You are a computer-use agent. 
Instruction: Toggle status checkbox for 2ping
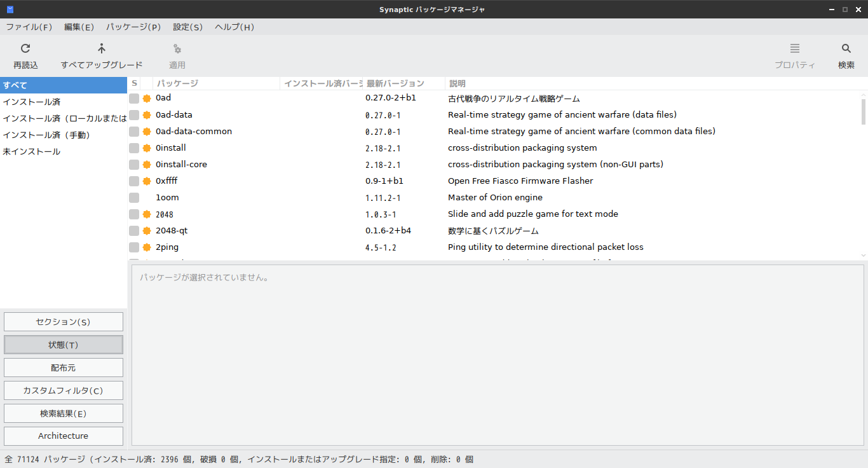[x=134, y=247]
